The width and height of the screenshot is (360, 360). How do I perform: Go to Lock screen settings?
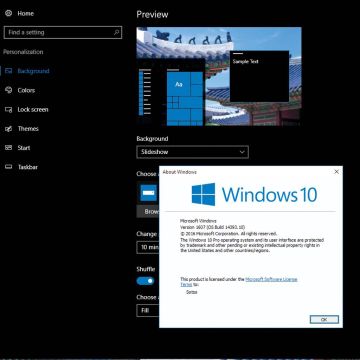click(33, 109)
